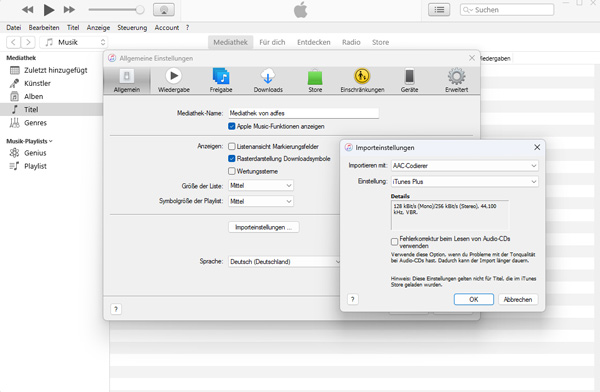Switch to the Radio tab
The image size is (600, 392).
(x=351, y=42)
